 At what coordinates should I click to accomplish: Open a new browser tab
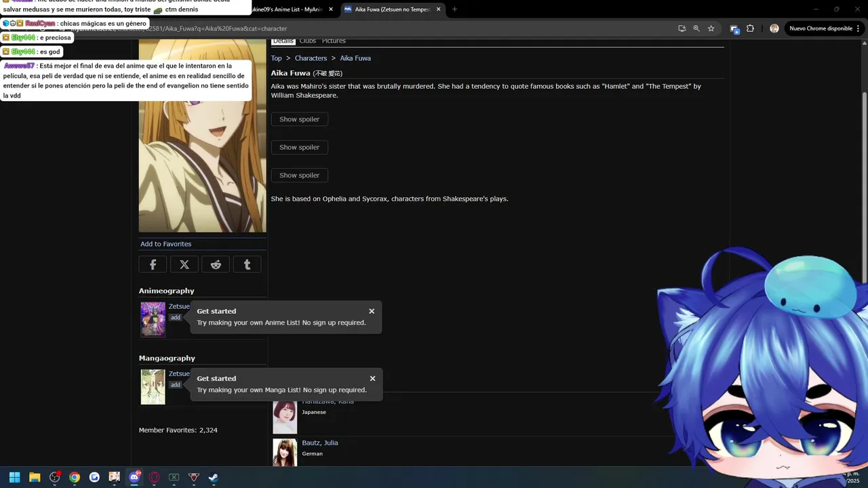click(x=454, y=9)
